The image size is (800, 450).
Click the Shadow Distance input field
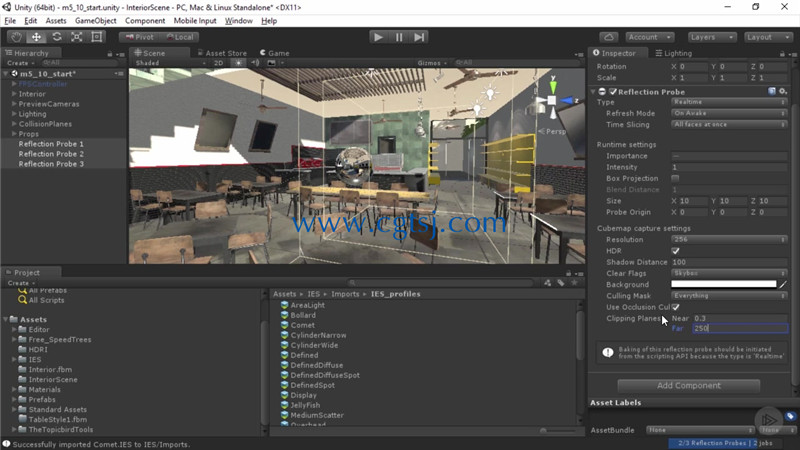(x=729, y=262)
